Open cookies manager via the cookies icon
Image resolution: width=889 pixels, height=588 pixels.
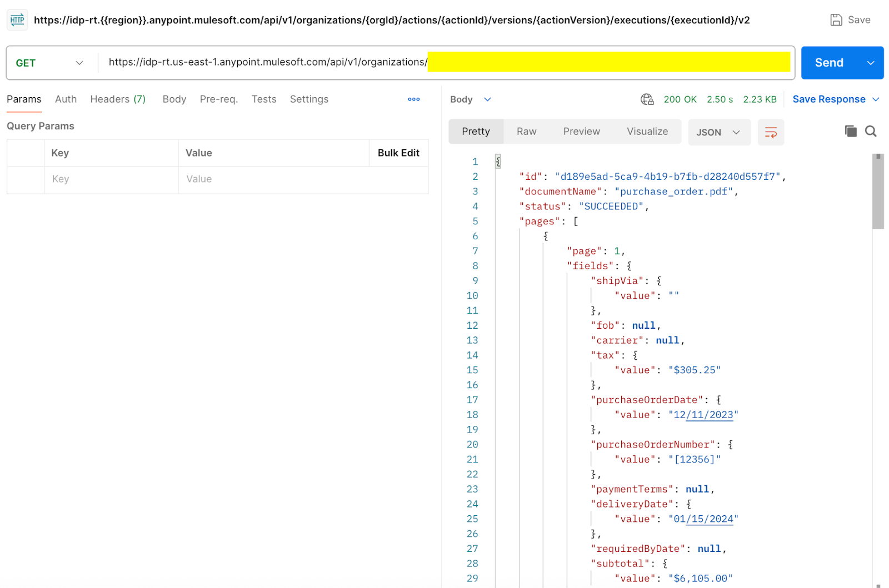[647, 99]
